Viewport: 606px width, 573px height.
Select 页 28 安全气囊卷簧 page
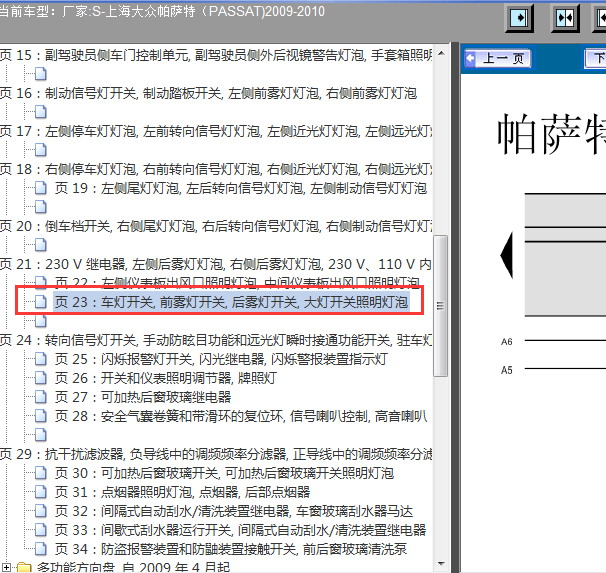(241, 416)
